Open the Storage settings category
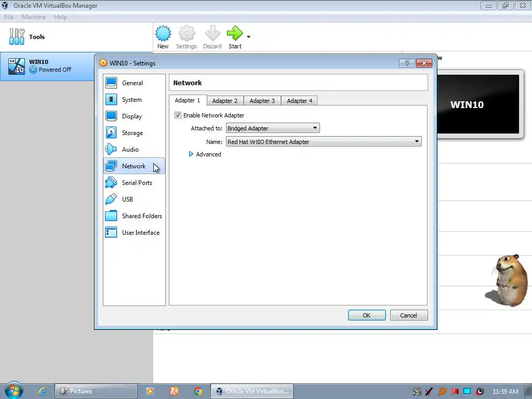 134,132
